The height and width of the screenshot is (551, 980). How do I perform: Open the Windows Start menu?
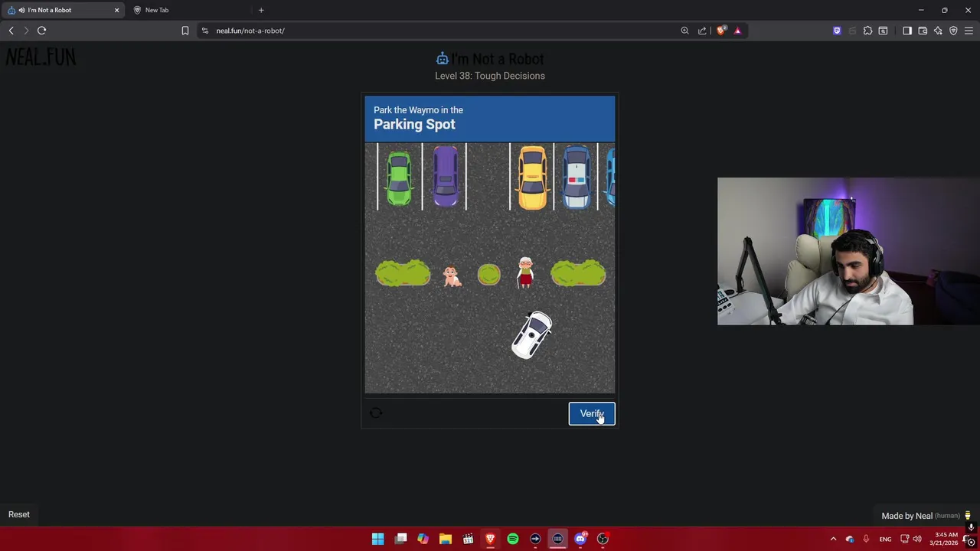(378, 539)
